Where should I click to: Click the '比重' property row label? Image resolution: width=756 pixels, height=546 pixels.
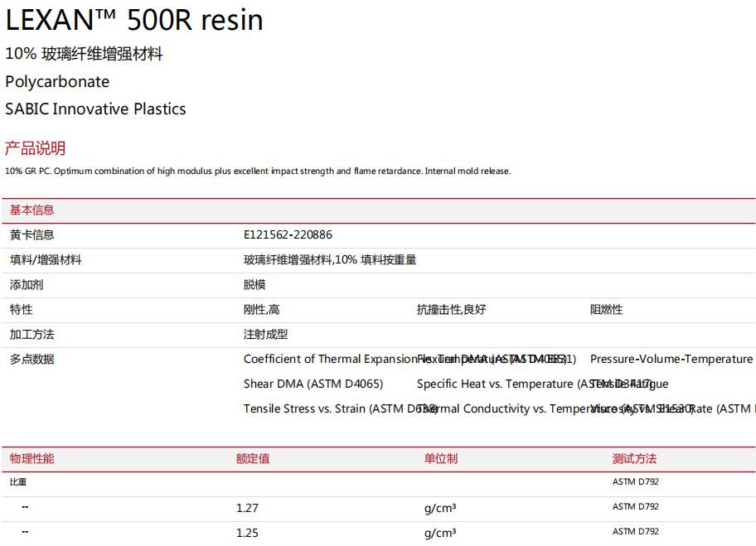click(x=18, y=482)
